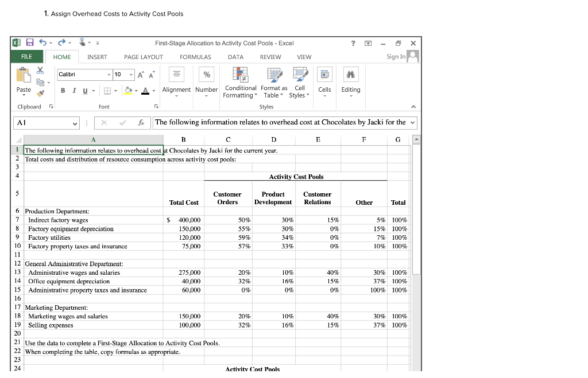This screenshot has height=378, width=588.
Task: Switch to the INSERT tab
Action: [x=97, y=57]
